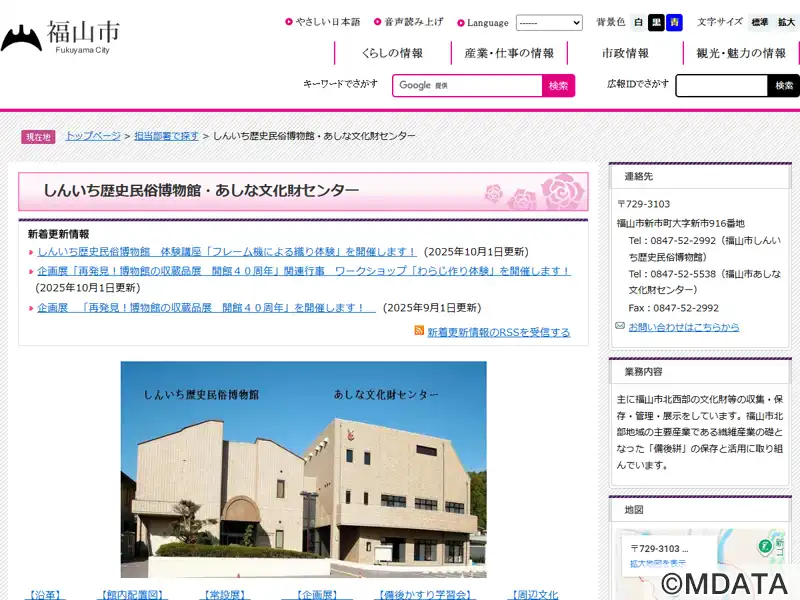This screenshot has width=800, height=600.
Task: Open わらじ作り体験 workshop news link
Action: tap(304, 270)
